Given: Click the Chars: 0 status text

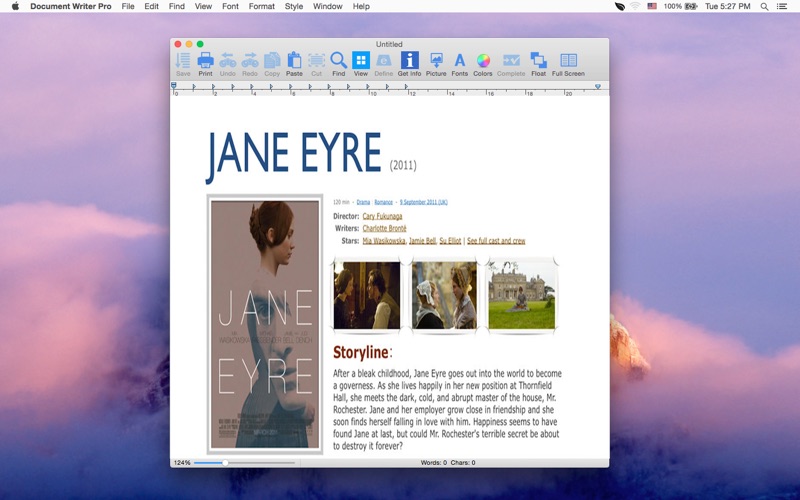Looking at the screenshot, I should [463, 463].
